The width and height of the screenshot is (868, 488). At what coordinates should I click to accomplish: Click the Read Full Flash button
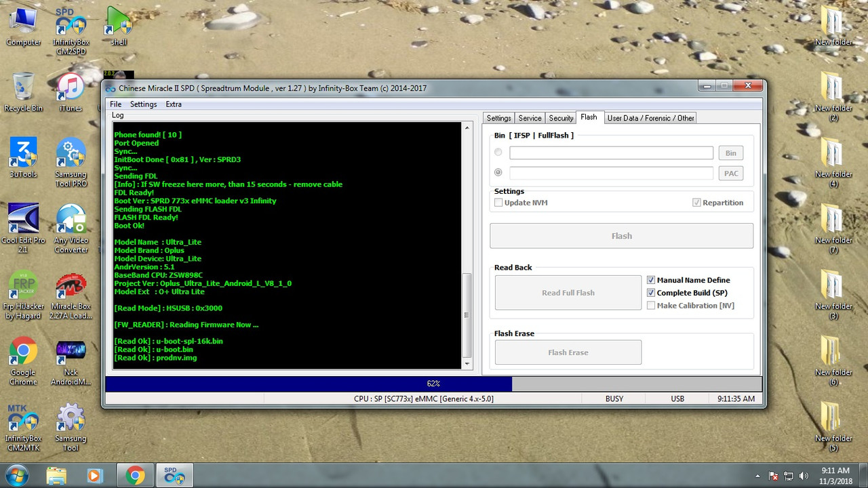click(x=568, y=293)
